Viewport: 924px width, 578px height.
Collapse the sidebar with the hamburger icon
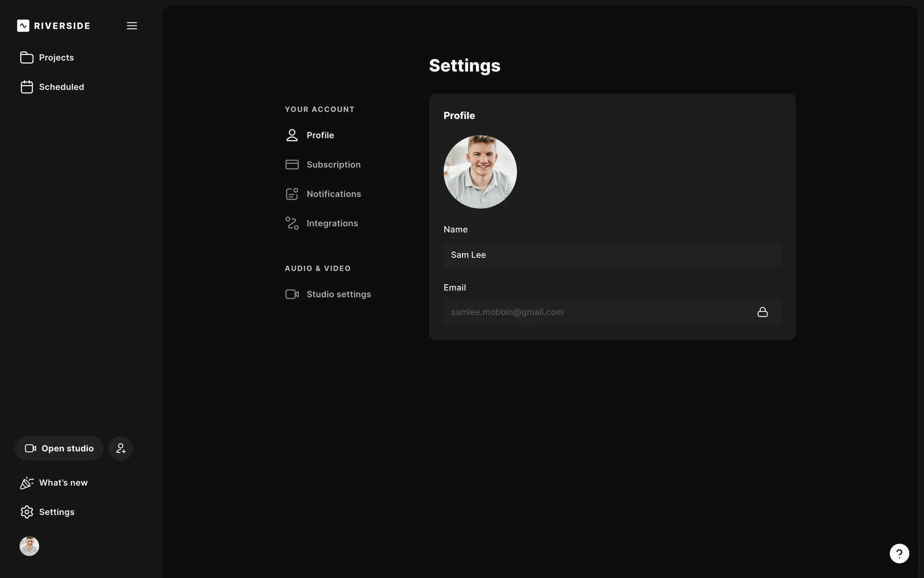click(x=132, y=26)
